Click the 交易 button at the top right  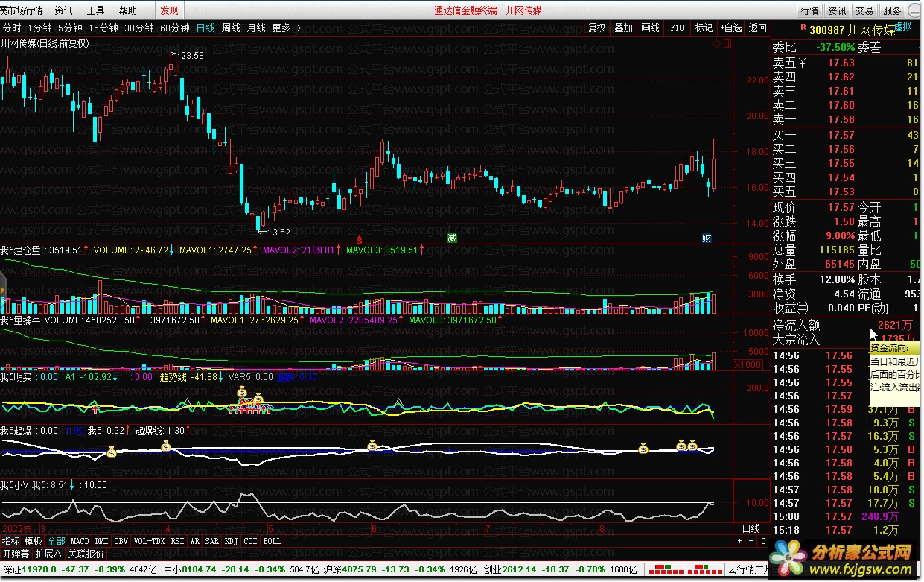pyautogui.click(x=864, y=10)
